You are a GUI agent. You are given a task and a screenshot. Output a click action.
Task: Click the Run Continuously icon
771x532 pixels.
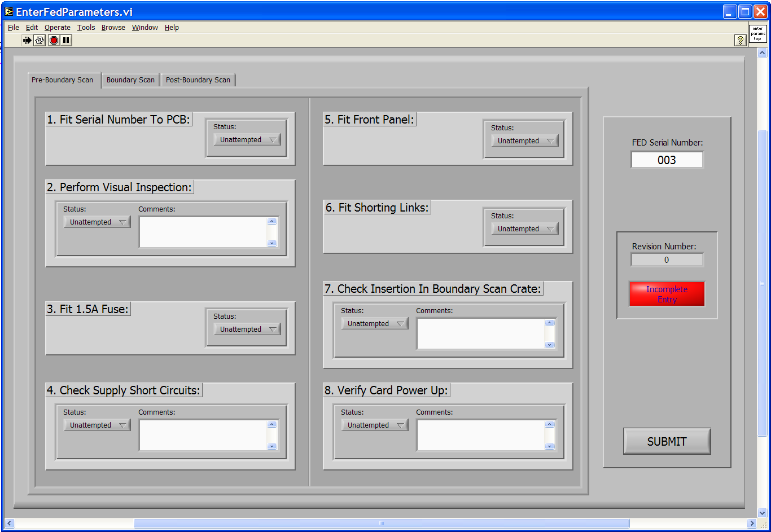coord(40,40)
